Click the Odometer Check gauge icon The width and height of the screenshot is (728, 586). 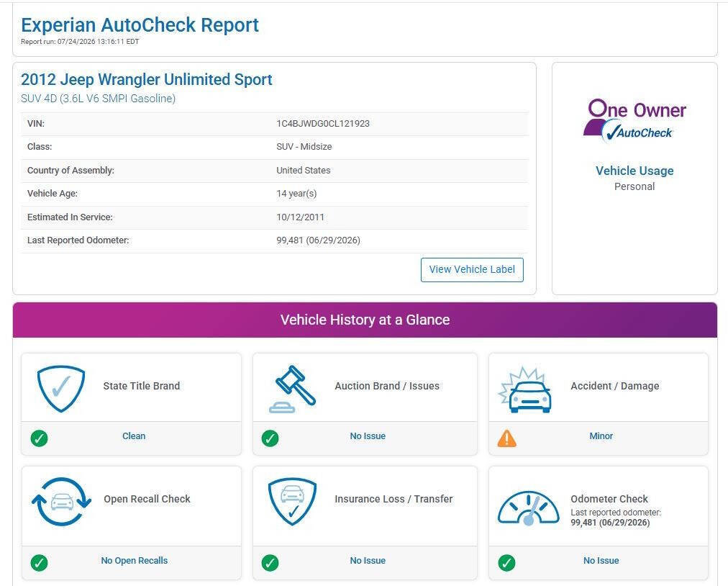pos(528,508)
